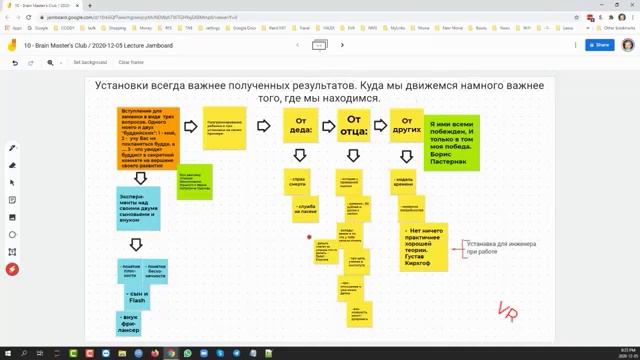Viewport: 640px width, 360px height.
Task: Select the blue experiments sticky note
Action: pos(138,209)
